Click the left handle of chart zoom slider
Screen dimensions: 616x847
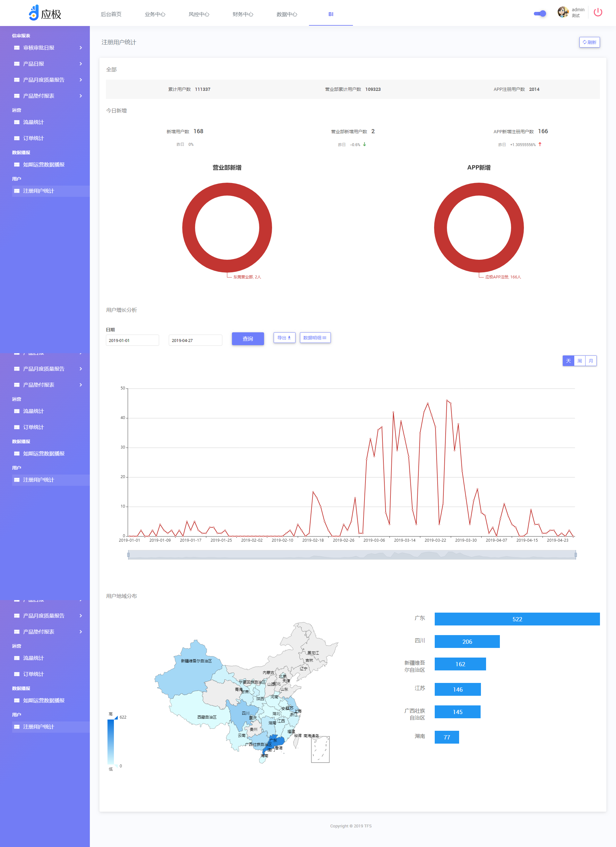[128, 555]
